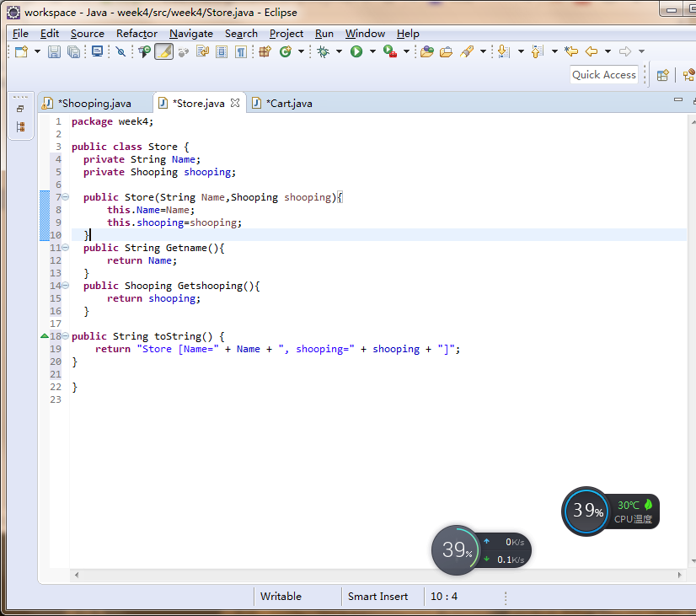This screenshot has width=696, height=616.
Task: Click the New Java Class icon
Action: tap(286, 51)
